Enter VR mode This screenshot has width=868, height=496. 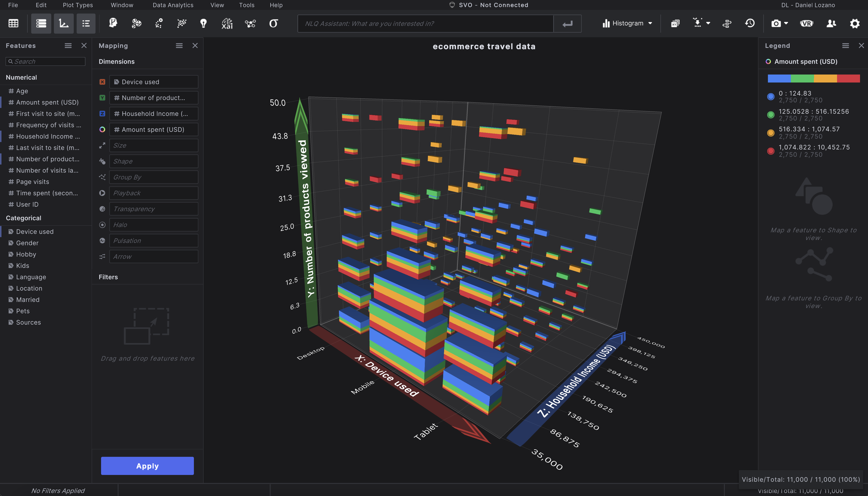tap(806, 23)
